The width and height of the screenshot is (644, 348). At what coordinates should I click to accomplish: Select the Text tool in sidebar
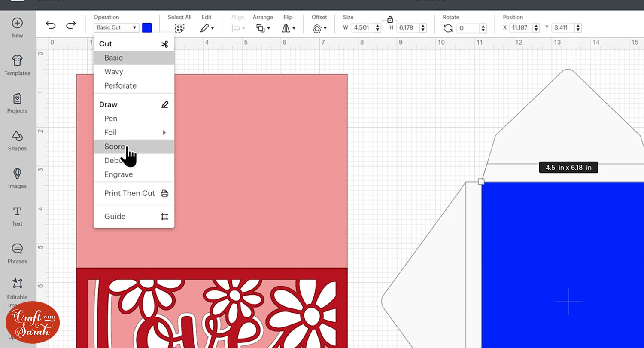17,216
